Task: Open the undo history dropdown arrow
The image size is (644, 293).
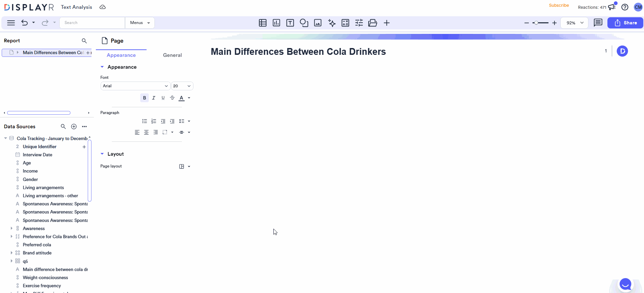Action: pos(34,23)
